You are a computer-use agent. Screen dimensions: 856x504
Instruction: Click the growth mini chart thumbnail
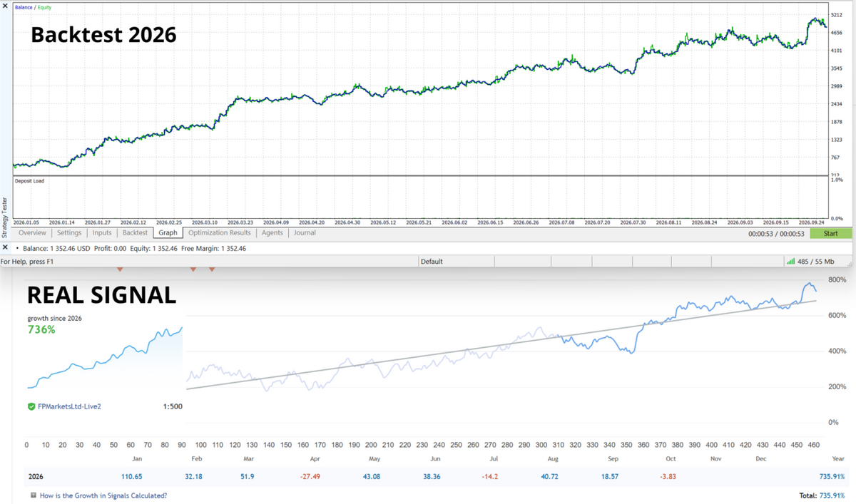click(x=105, y=358)
